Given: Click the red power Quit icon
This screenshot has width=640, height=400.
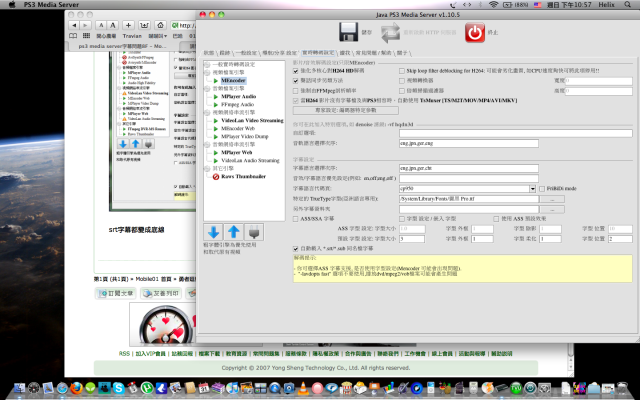Looking at the screenshot, I should click(475, 32).
